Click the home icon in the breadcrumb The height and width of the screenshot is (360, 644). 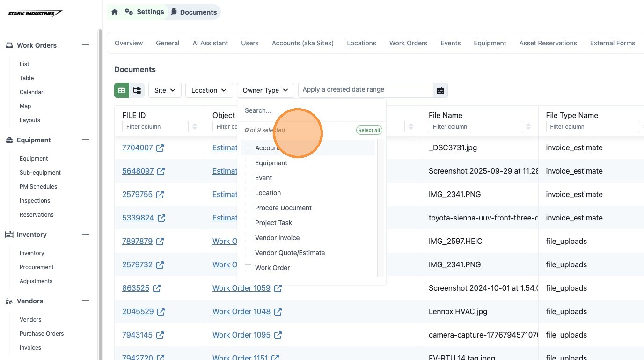(x=115, y=12)
